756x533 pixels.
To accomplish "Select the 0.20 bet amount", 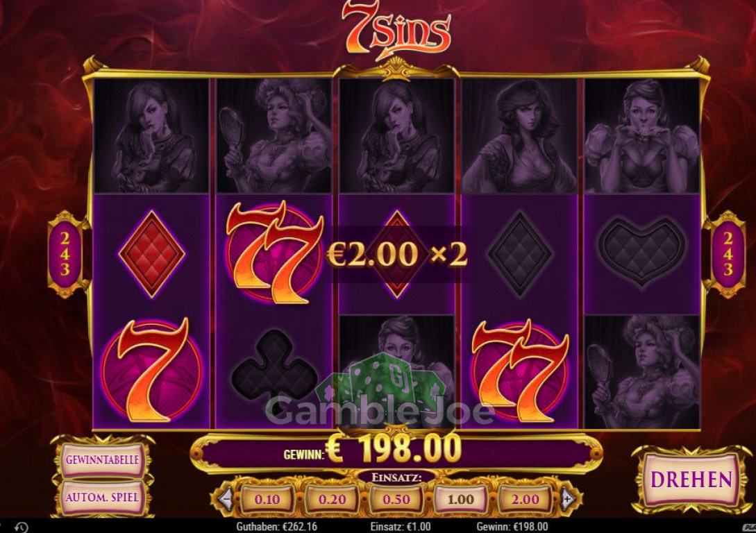I will click(332, 499).
